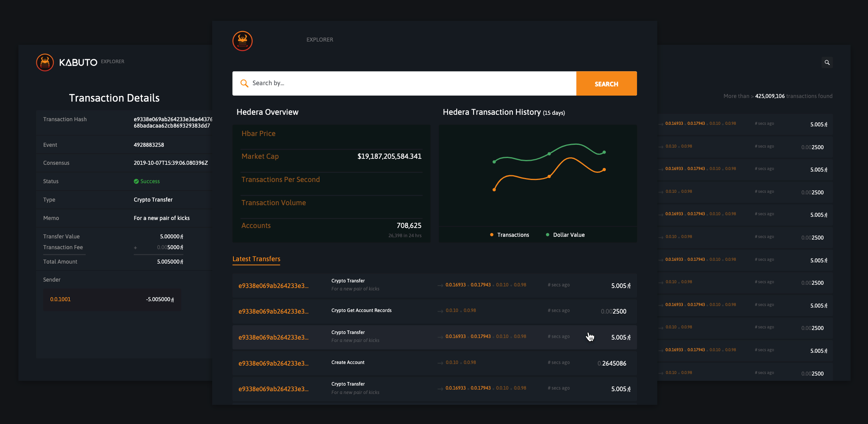
Task: Open sender account 0.0.1001 link
Action: click(x=60, y=299)
